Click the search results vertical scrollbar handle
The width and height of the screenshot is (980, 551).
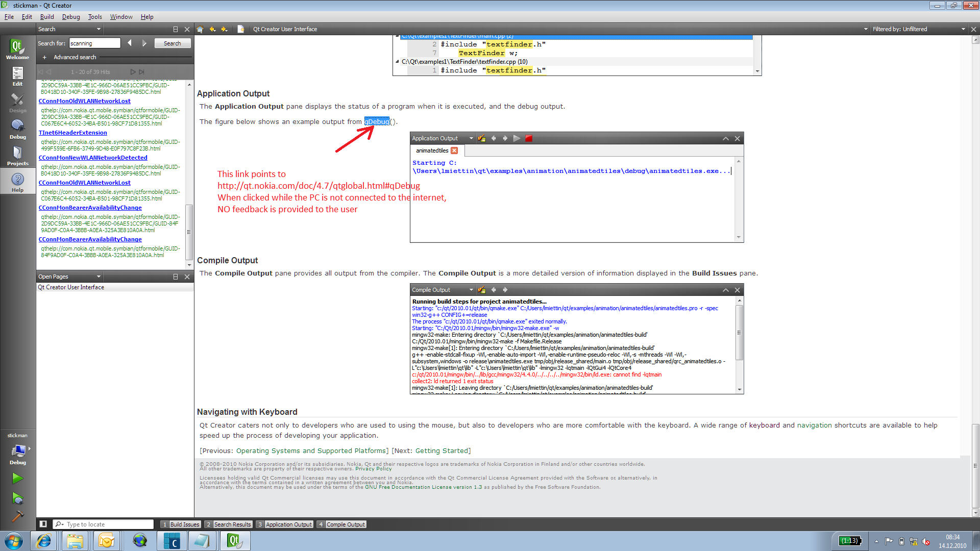189,232
